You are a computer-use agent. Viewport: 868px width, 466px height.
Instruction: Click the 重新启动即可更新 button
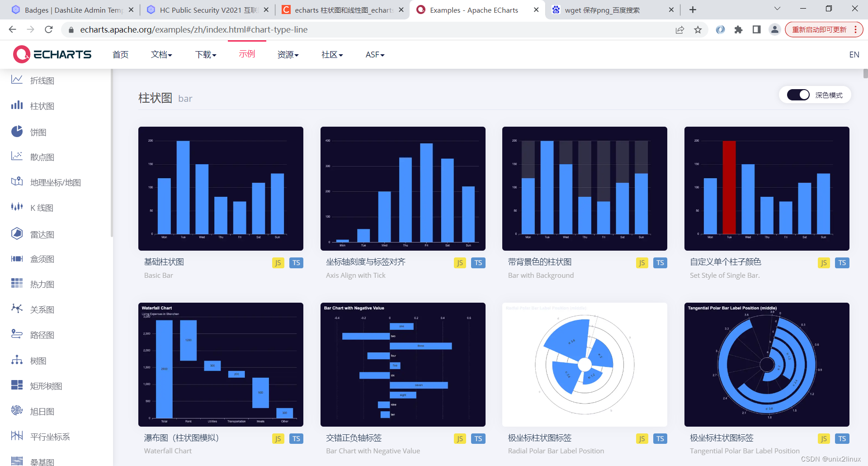(x=819, y=29)
